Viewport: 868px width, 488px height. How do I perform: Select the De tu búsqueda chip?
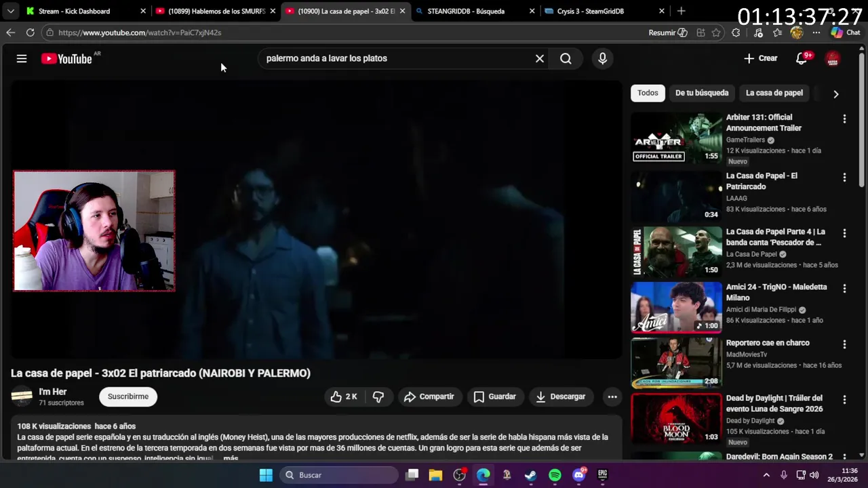click(x=702, y=93)
